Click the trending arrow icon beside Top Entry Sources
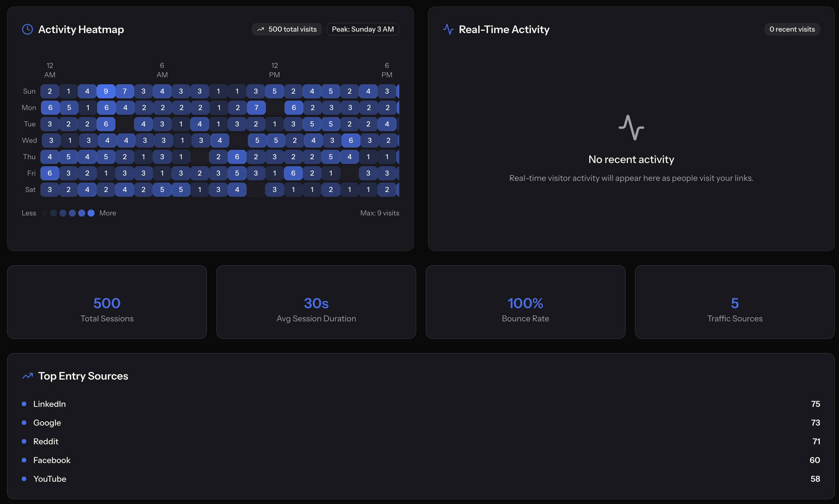 pyautogui.click(x=28, y=376)
